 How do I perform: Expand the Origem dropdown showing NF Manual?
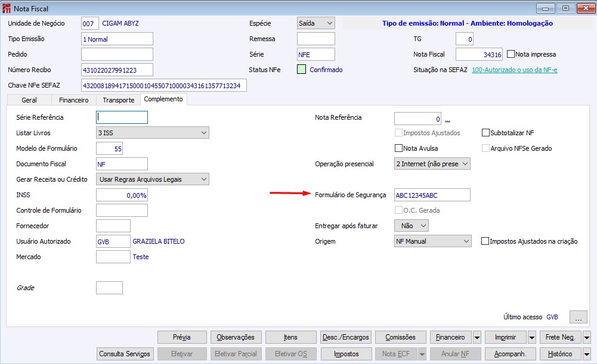click(432, 241)
